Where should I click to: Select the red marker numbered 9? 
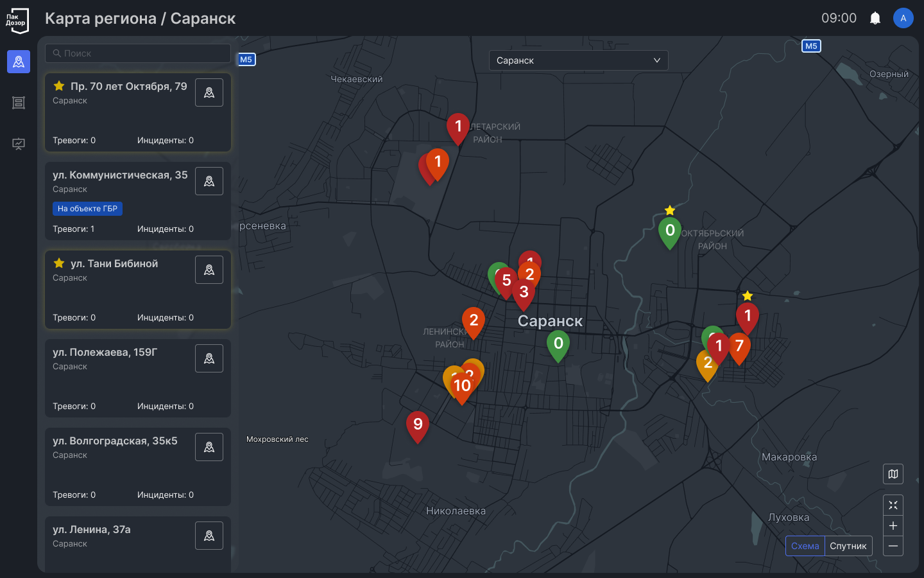418,425
